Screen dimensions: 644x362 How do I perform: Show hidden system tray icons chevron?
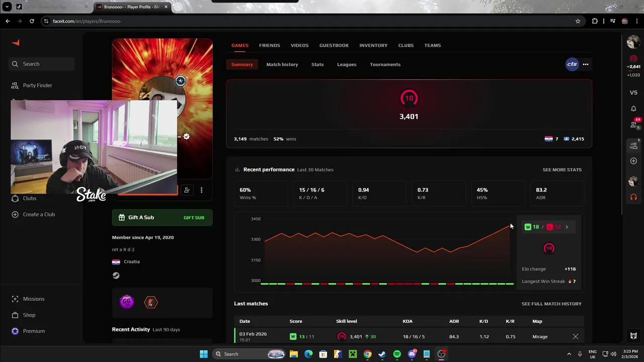tap(569, 354)
